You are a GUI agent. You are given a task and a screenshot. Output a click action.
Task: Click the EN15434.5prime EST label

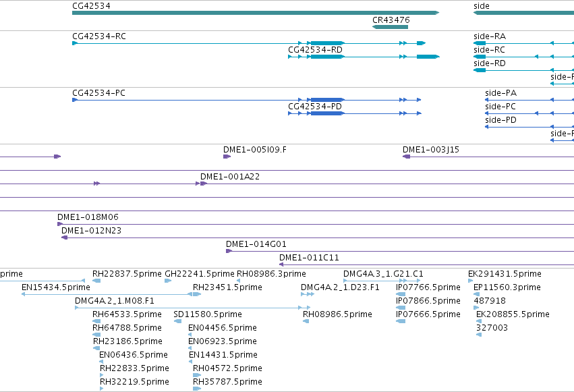pos(55,287)
